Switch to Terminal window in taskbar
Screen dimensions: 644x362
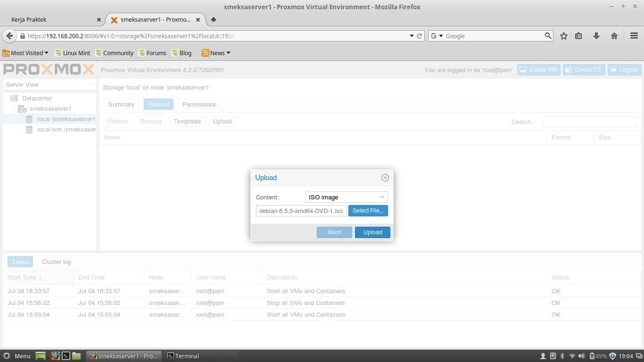(201, 356)
